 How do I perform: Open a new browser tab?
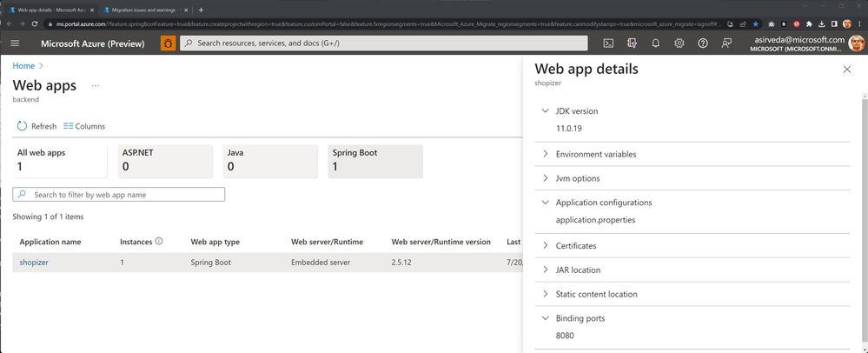(201, 10)
